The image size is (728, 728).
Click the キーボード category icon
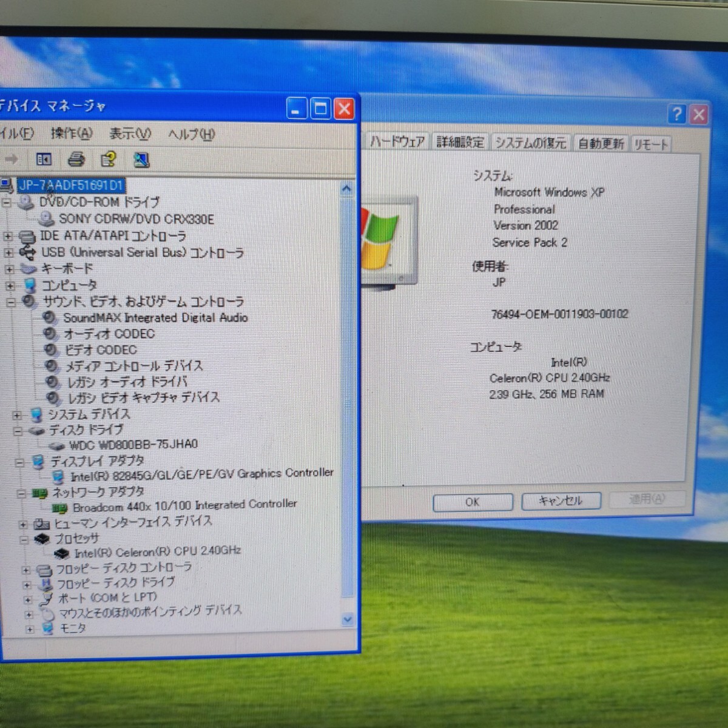(x=28, y=268)
